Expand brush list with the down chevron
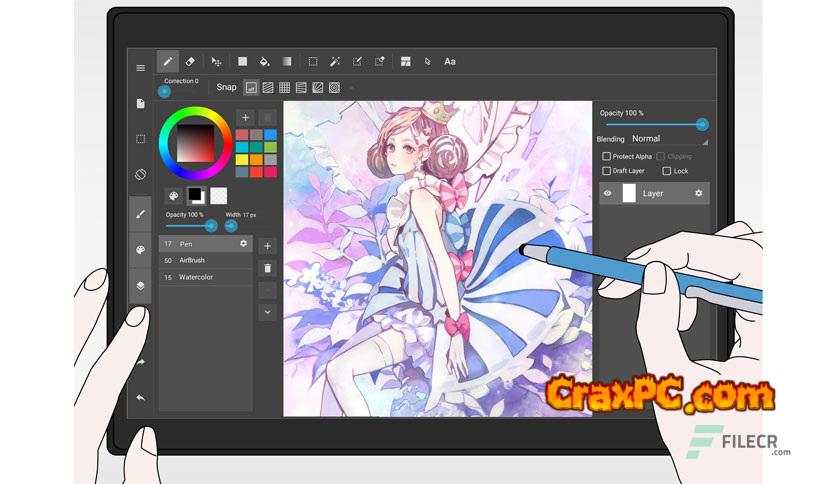 [x=267, y=312]
